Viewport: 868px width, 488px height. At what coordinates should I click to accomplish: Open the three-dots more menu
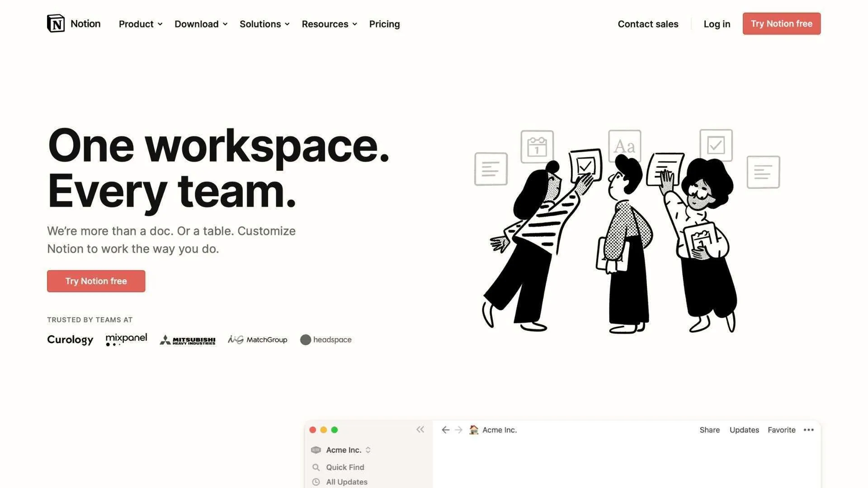point(808,430)
